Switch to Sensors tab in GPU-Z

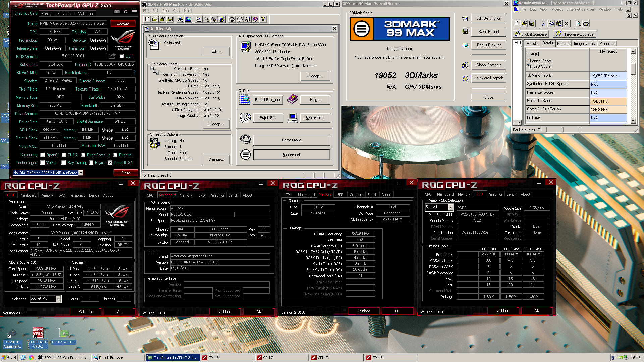(x=47, y=14)
